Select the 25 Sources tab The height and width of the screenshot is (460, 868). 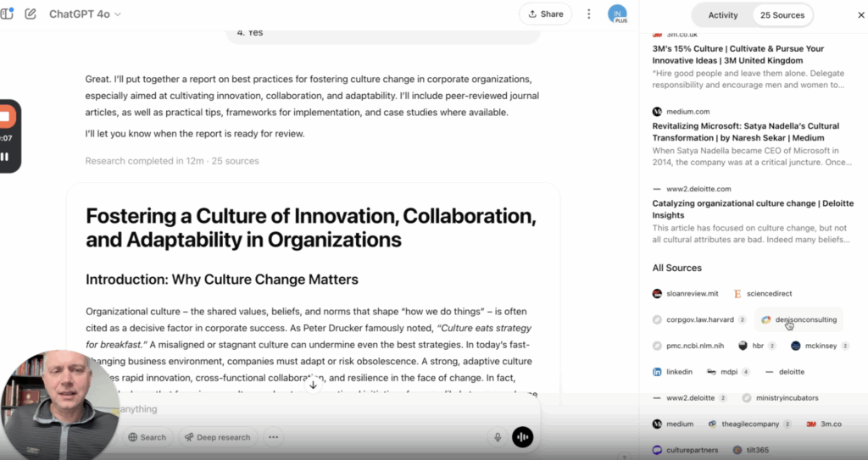[782, 15]
